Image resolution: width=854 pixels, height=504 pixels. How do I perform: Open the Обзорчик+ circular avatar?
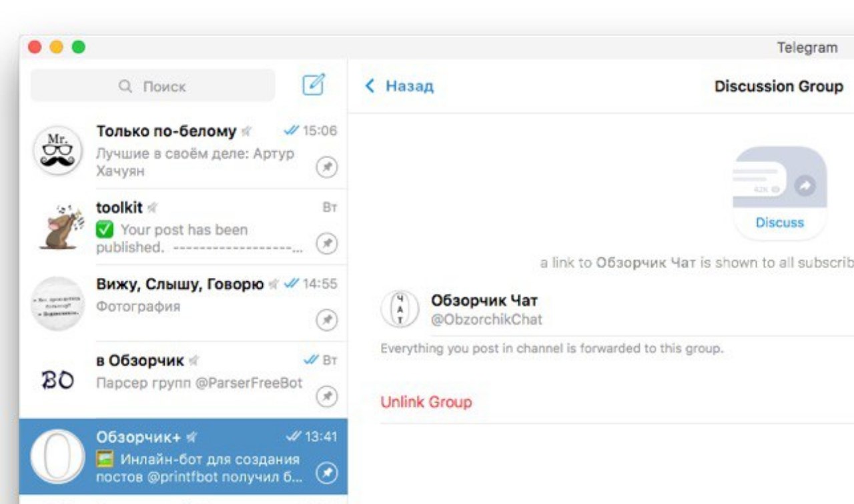pyautogui.click(x=58, y=456)
